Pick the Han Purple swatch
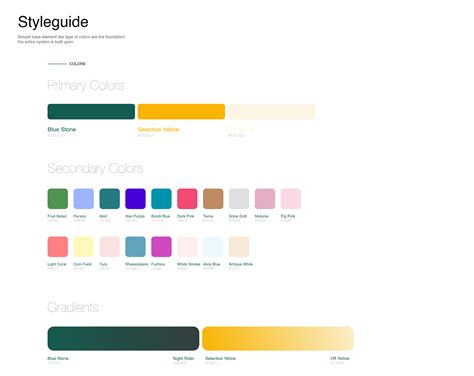 [x=135, y=199]
